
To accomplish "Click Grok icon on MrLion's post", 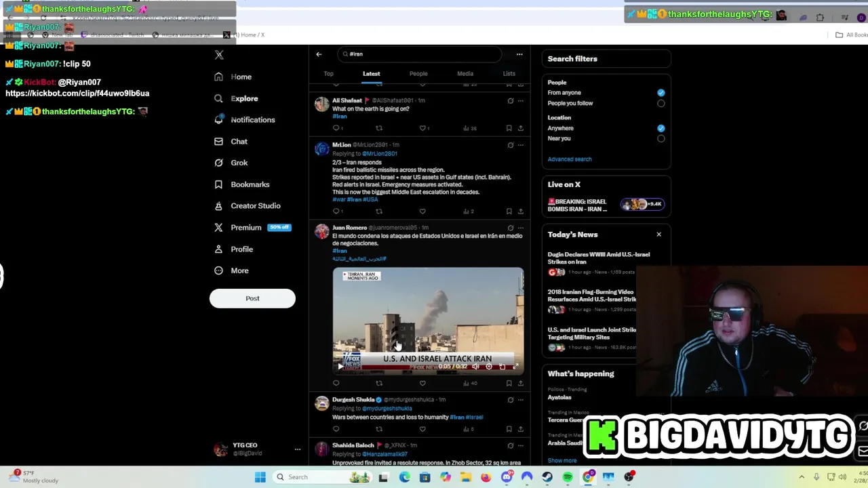I will (511, 145).
